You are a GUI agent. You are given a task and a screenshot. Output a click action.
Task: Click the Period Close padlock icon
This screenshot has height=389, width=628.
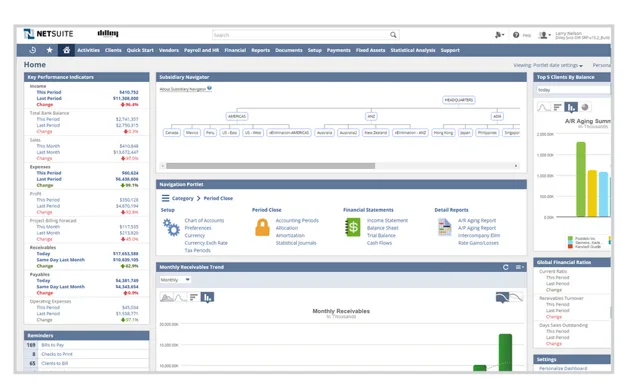(262, 228)
